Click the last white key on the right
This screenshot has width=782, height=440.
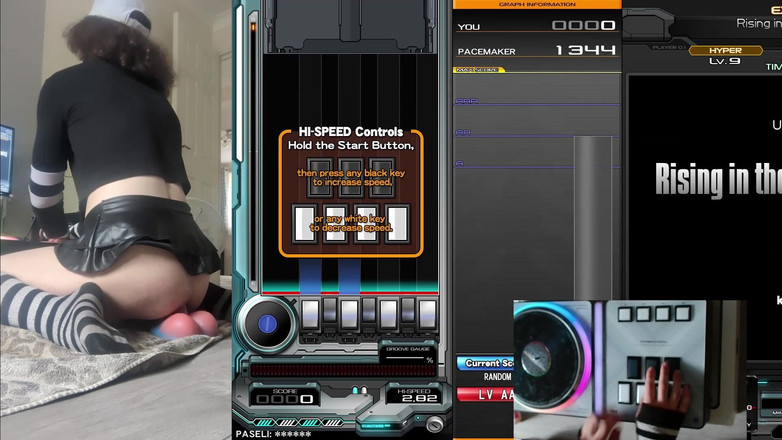click(427, 314)
